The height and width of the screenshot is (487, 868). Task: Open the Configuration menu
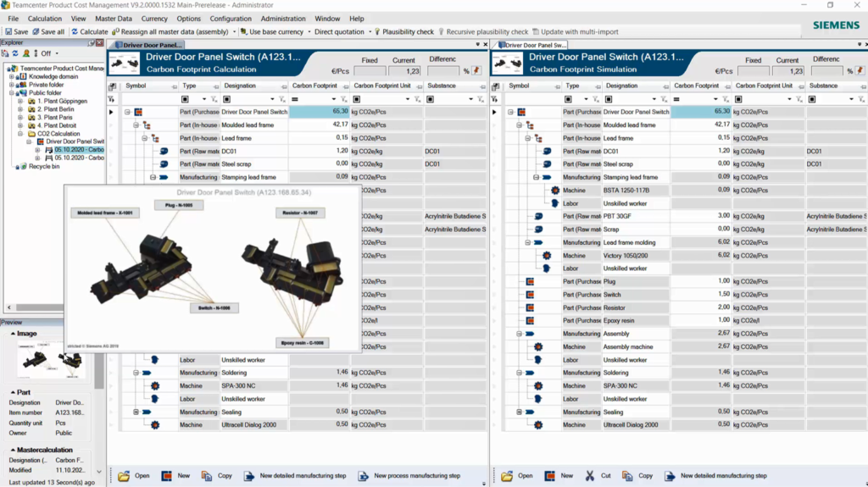(231, 19)
